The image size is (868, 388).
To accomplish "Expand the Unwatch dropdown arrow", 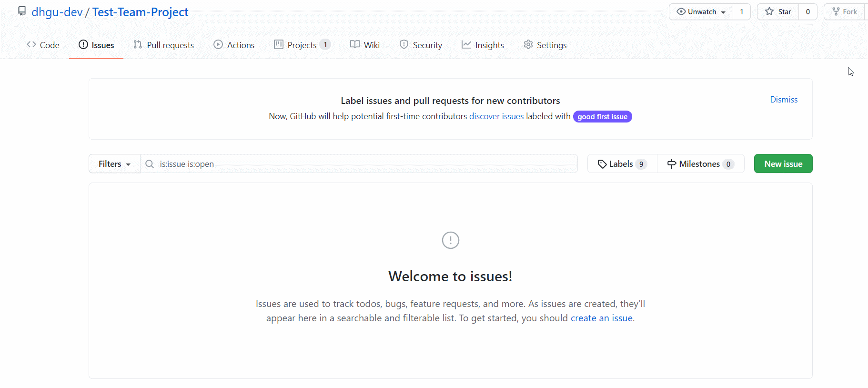I will 723,12.
